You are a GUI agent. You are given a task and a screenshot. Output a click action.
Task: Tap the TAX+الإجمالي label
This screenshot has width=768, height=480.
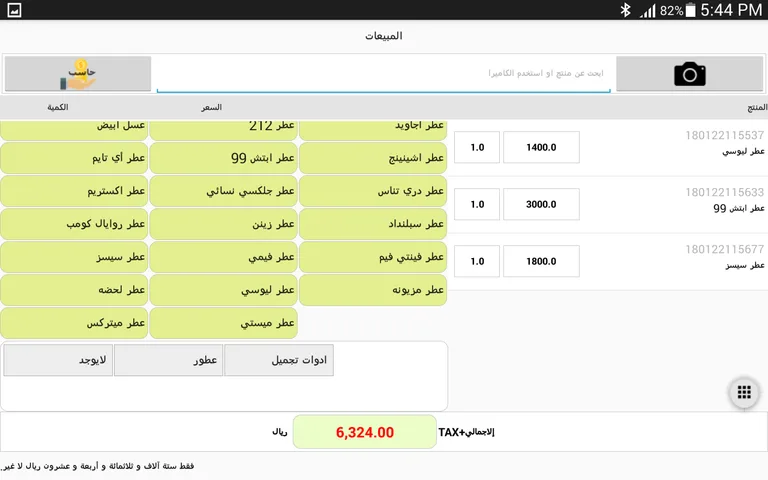(x=466, y=432)
